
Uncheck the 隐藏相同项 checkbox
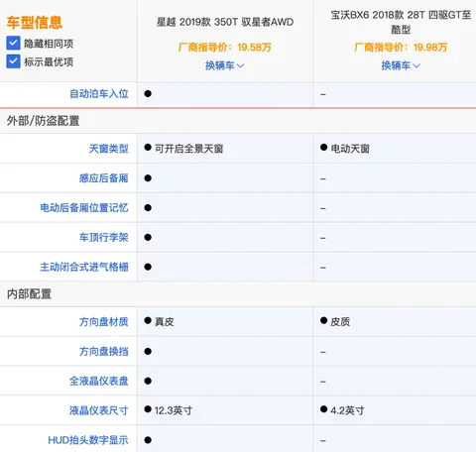pyautogui.click(x=13, y=44)
